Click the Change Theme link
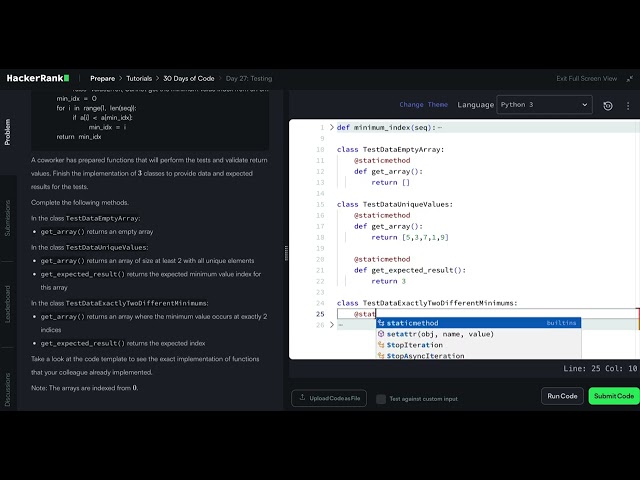Image resolution: width=640 pixels, height=480 pixels. click(423, 104)
